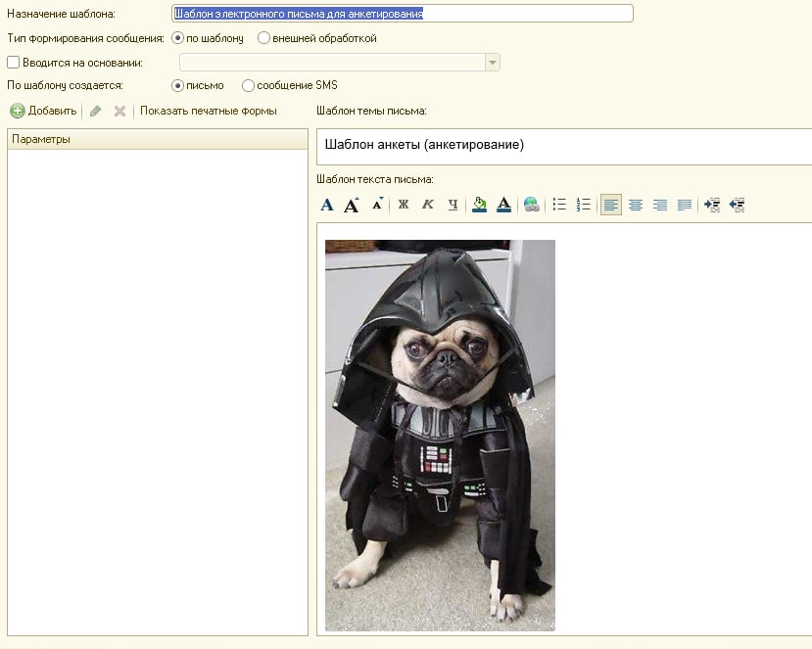Click the letter subject template field

[564, 147]
